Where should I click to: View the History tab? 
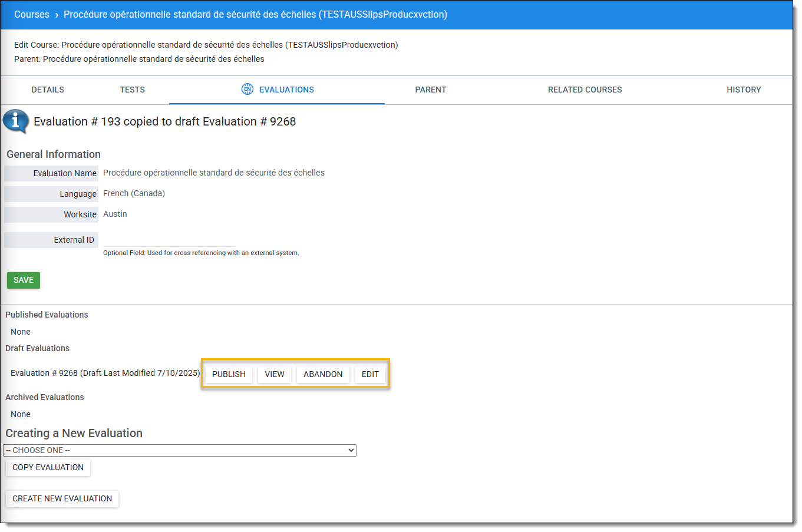click(744, 90)
